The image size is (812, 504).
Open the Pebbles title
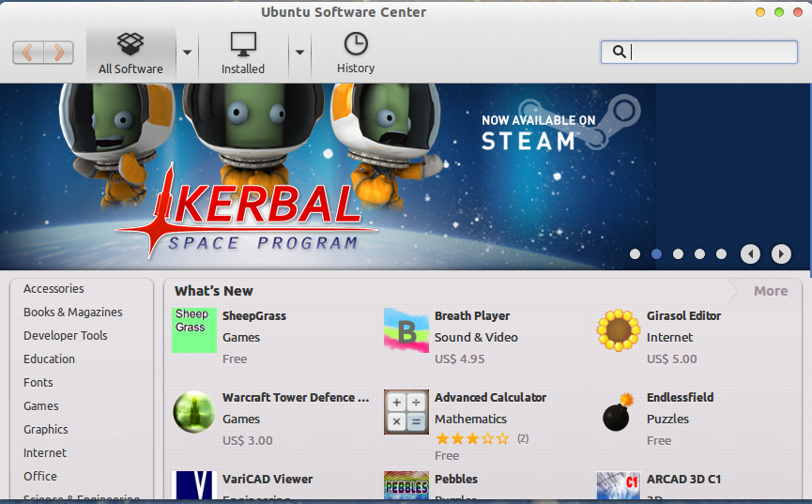(x=456, y=480)
